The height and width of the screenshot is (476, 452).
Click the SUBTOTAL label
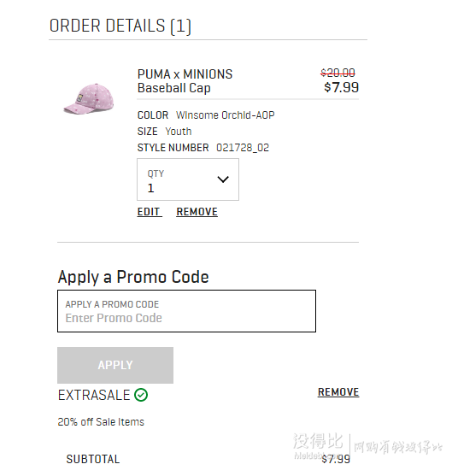93,459
